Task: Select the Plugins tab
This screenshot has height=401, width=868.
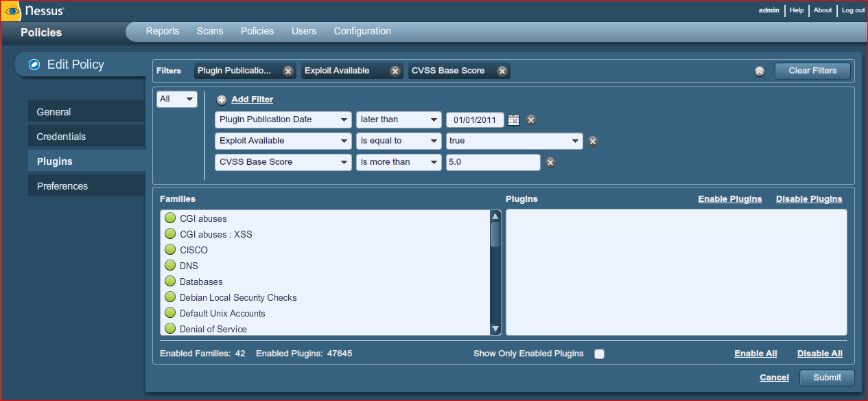Action: pos(86,161)
